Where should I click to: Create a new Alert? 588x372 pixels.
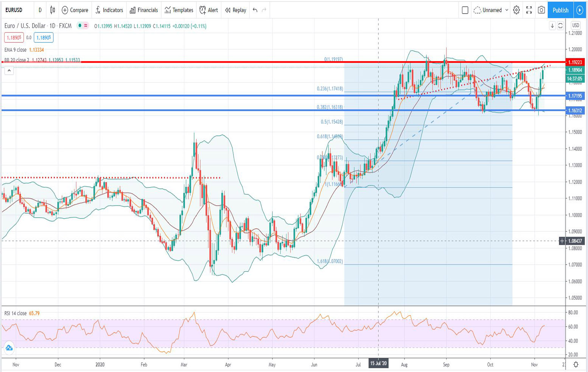pos(208,10)
